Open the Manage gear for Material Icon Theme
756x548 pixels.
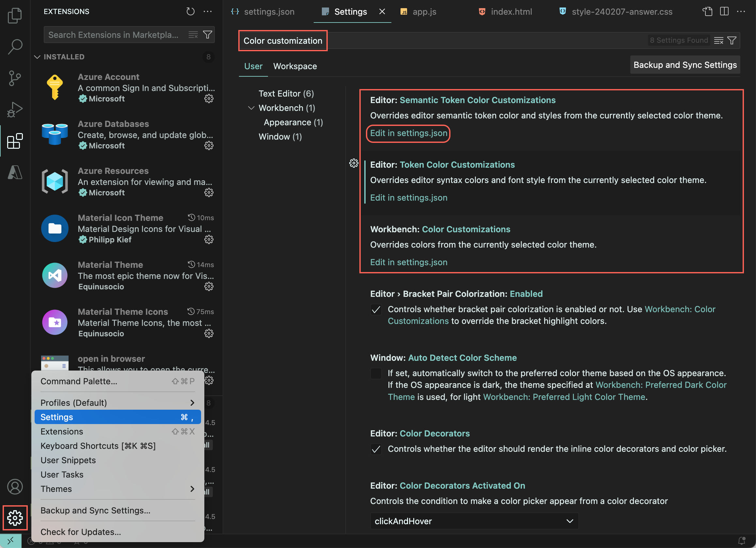point(209,239)
